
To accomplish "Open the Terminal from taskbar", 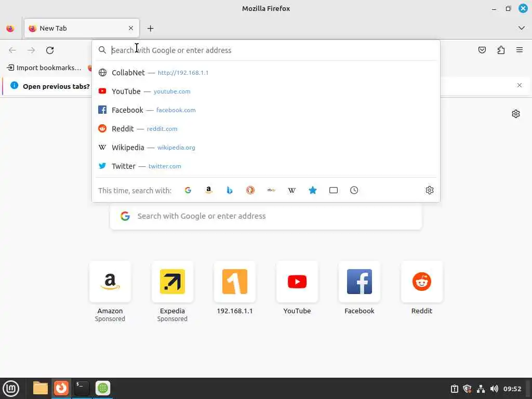I will click(82, 388).
